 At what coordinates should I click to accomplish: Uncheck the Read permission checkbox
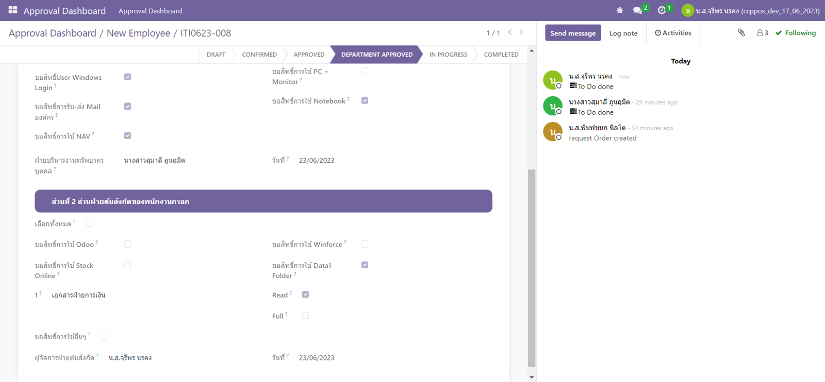point(306,295)
